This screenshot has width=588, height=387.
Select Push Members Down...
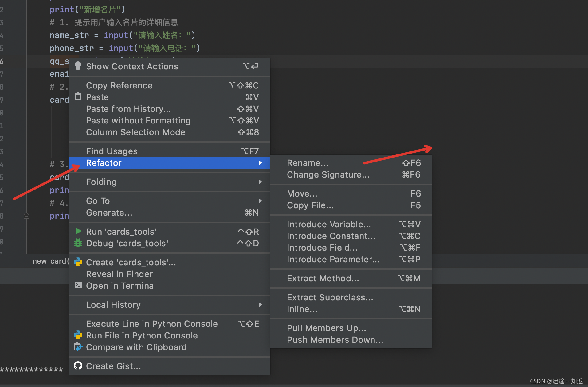[x=351, y=340]
